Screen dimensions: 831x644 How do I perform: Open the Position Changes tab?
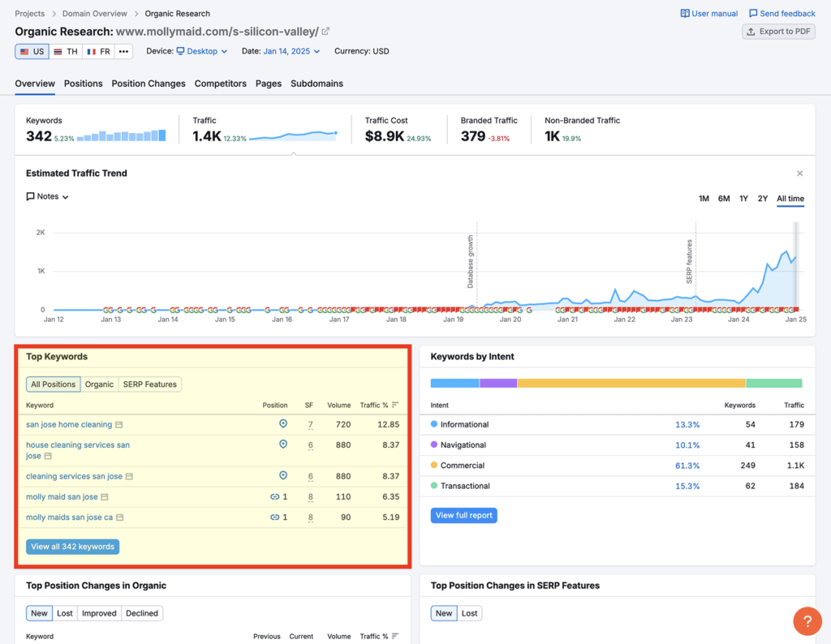149,84
